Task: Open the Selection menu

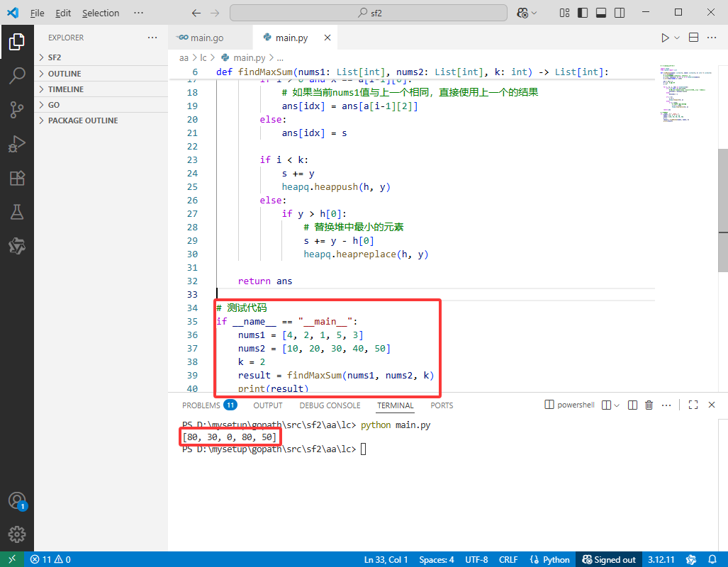Action: tap(101, 13)
